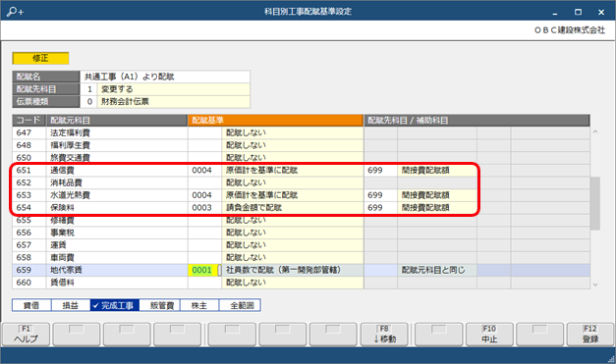Select row 651 通信費

301,171
